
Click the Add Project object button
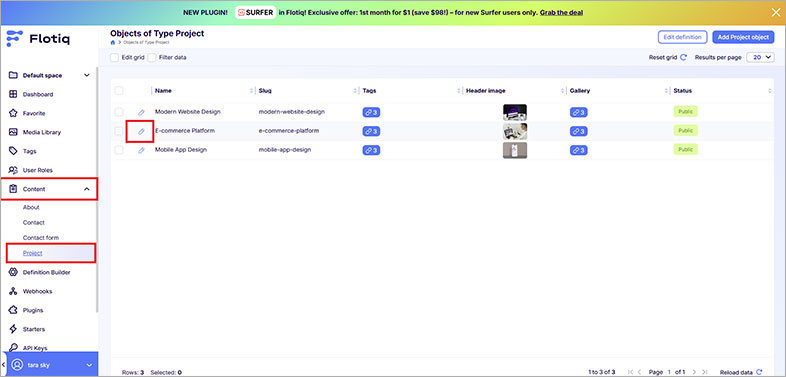coord(743,37)
